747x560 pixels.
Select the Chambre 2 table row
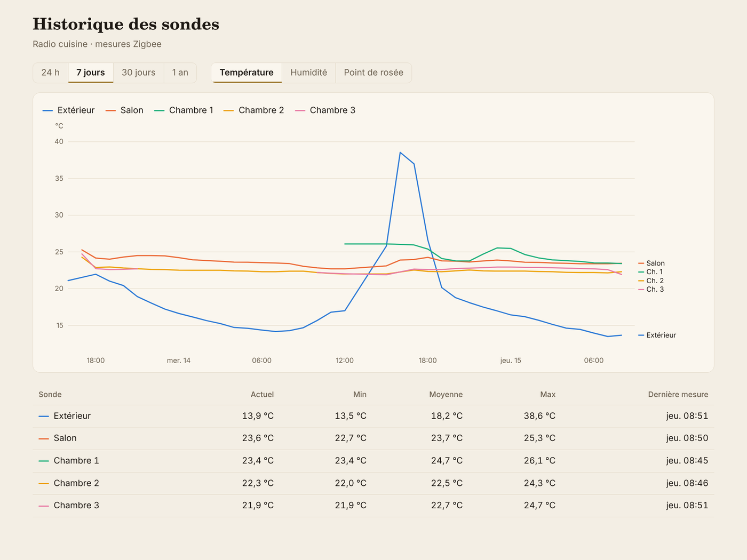point(373,483)
